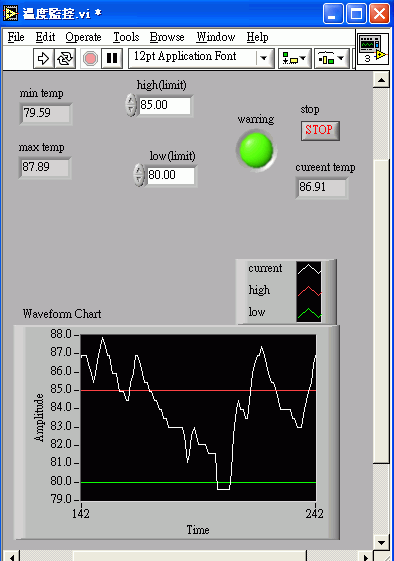
Task: Click the Abort Execution red stop icon
Action: [x=90, y=58]
